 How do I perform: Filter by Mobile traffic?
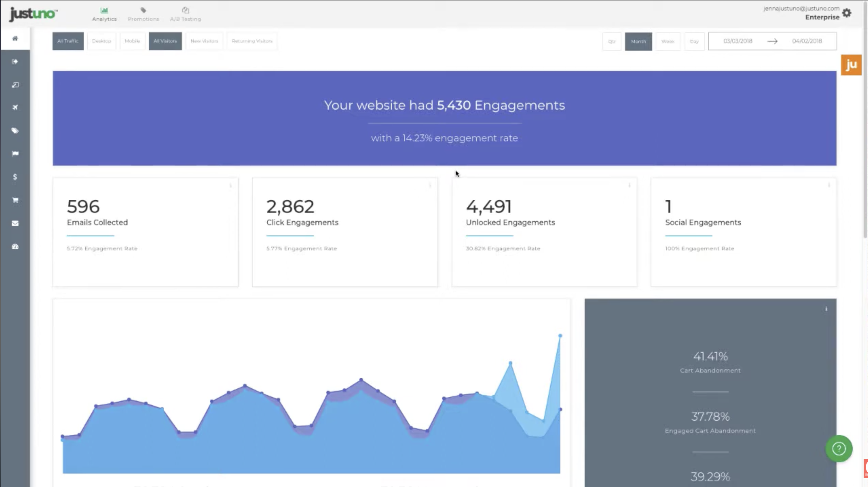[x=132, y=41]
